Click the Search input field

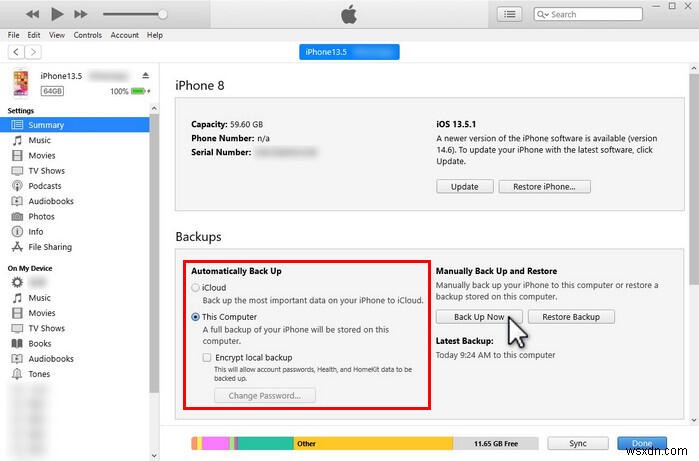(x=588, y=14)
